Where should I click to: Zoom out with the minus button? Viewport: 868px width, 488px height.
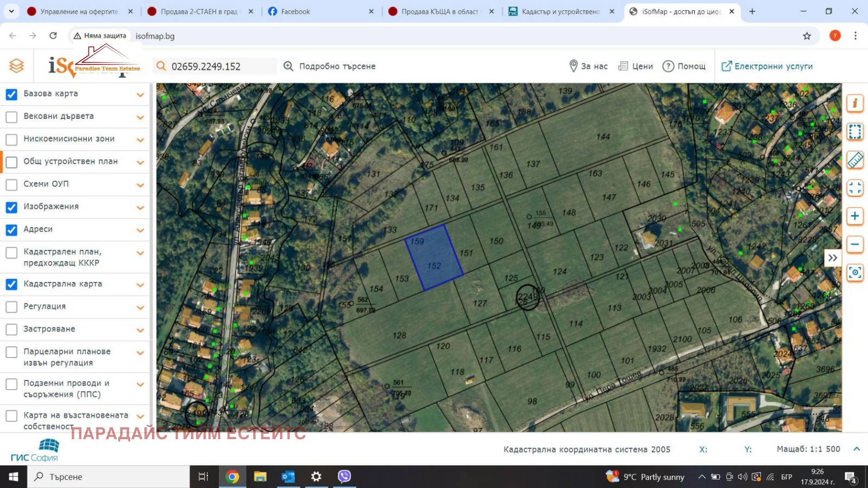[x=854, y=245]
